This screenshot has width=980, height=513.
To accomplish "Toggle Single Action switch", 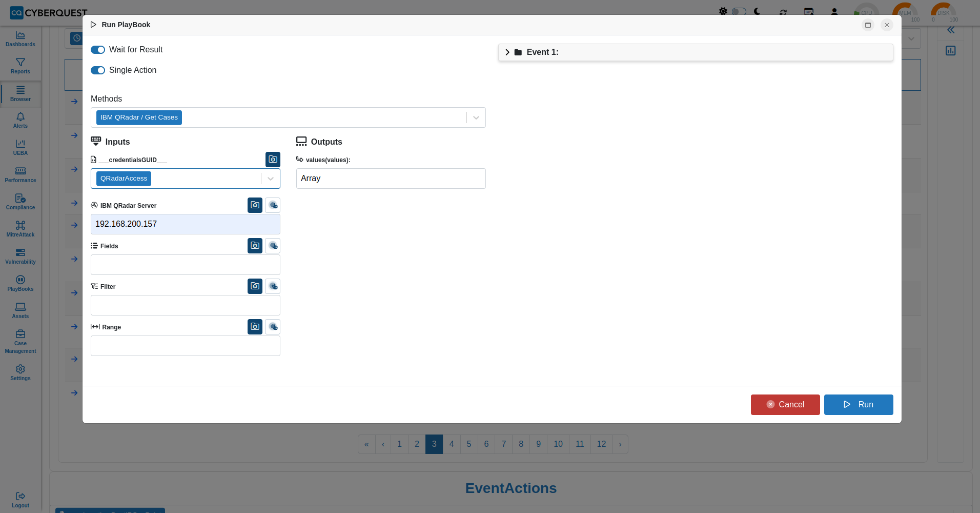I will click(98, 70).
